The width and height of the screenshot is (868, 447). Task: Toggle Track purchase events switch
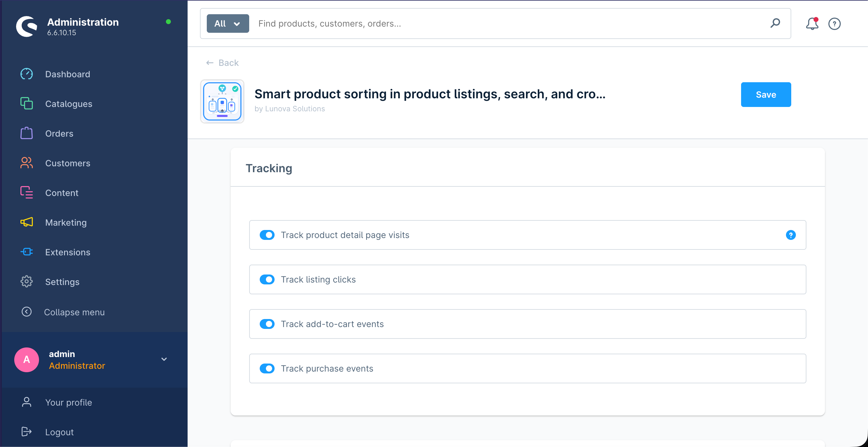tap(267, 368)
